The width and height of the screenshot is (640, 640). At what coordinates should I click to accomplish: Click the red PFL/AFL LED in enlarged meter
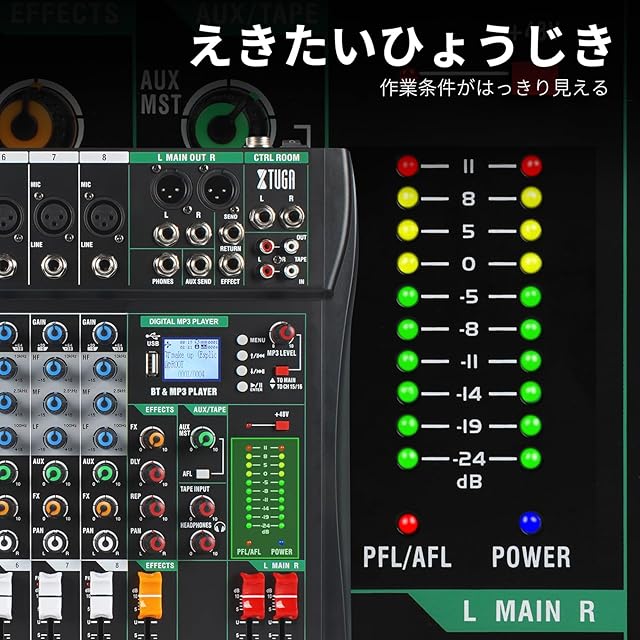(x=408, y=524)
